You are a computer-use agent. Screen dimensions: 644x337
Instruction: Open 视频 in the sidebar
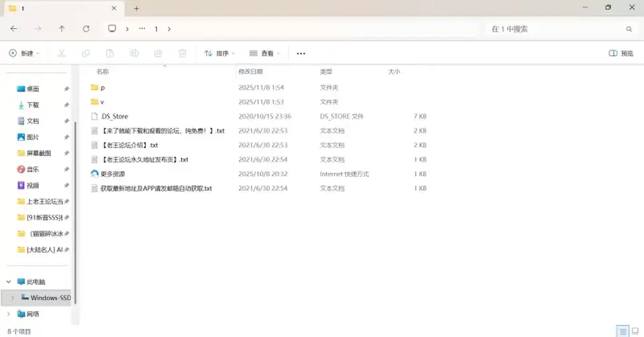click(33, 186)
